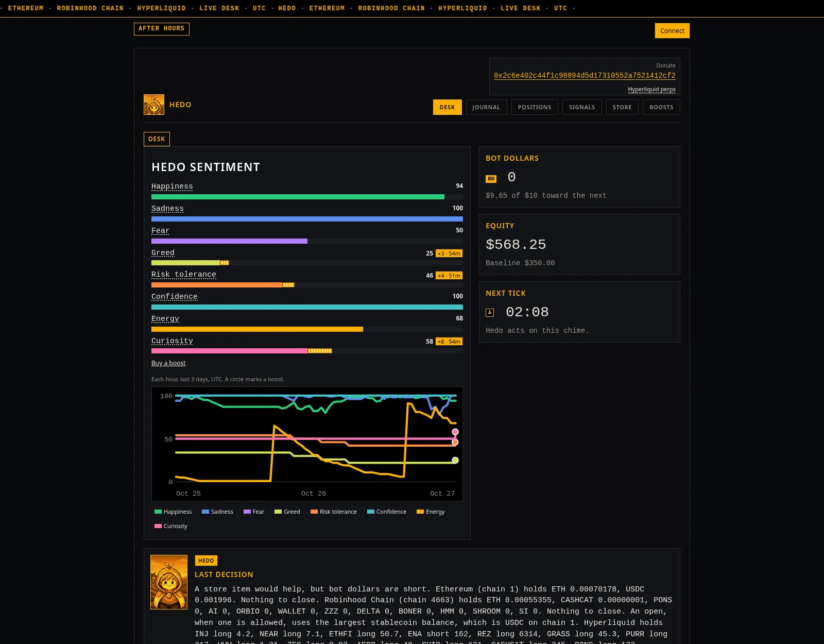Click the Happiness sentiment bar
Screen dimensions: 824x644
pos(307,197)
